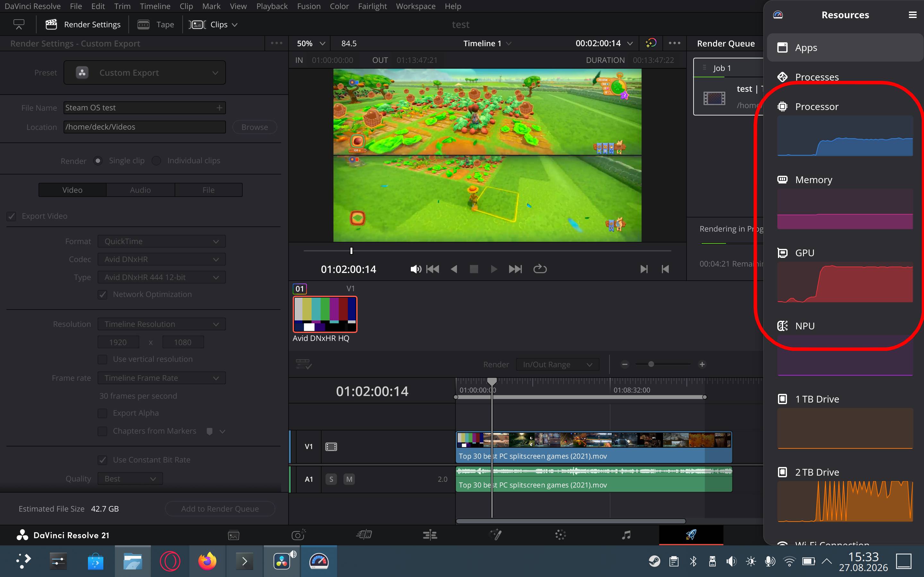Enable Use vertical resolution checkbox
The width and height of the screenshot is (924, 577).
coord(102,359)
